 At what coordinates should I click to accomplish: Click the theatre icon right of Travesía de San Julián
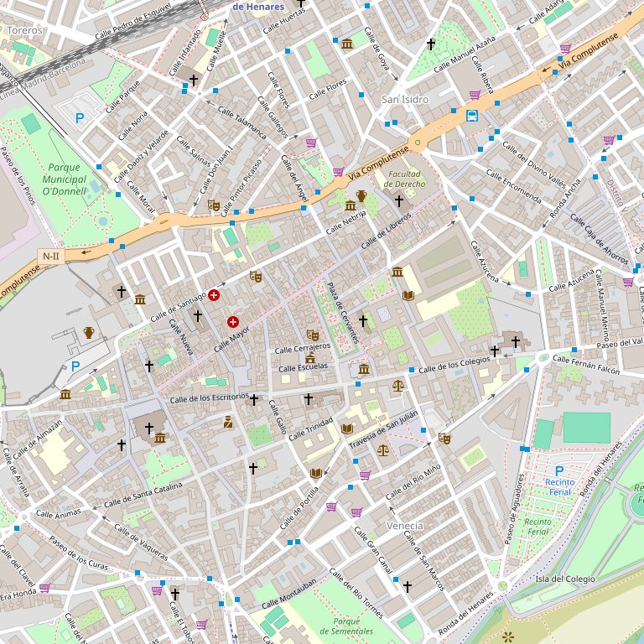click(x=444, y=439)
